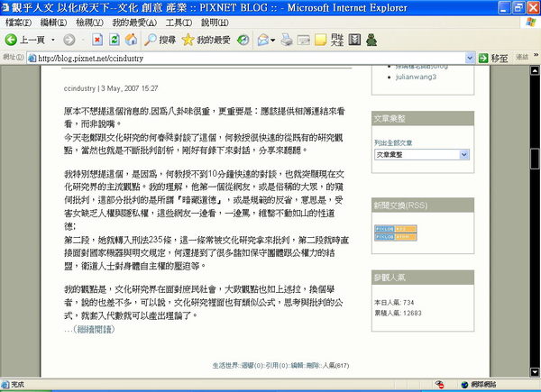Open the Back history dropdown arrow

tap(53, 40)
